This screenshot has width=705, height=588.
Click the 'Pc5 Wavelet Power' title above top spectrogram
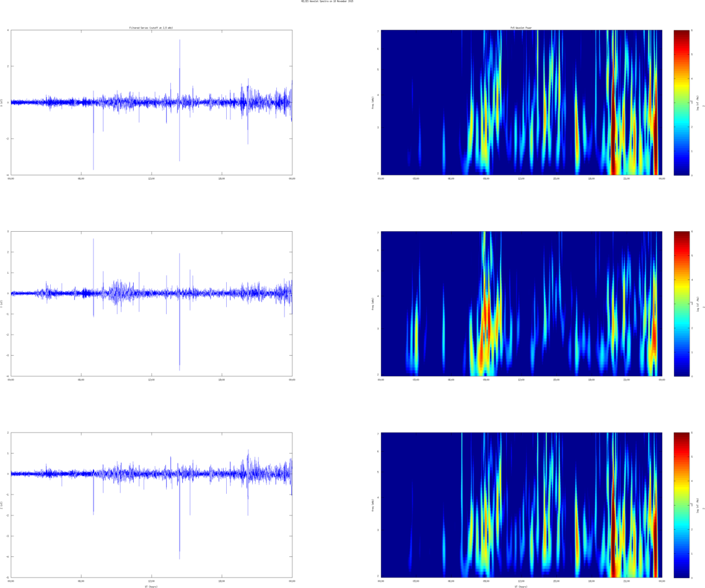click(x=521, y=28)
